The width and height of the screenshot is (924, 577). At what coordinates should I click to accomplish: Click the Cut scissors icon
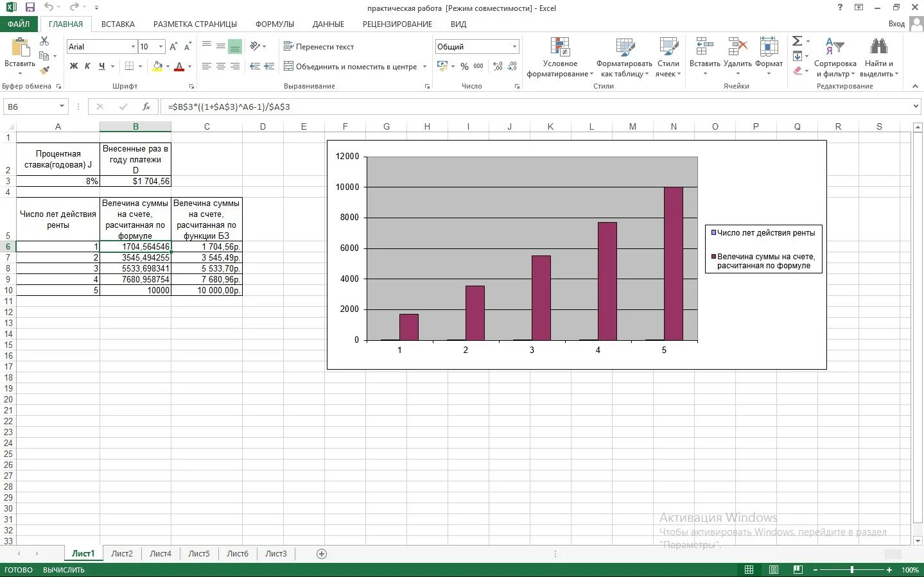tap(44, 41)
